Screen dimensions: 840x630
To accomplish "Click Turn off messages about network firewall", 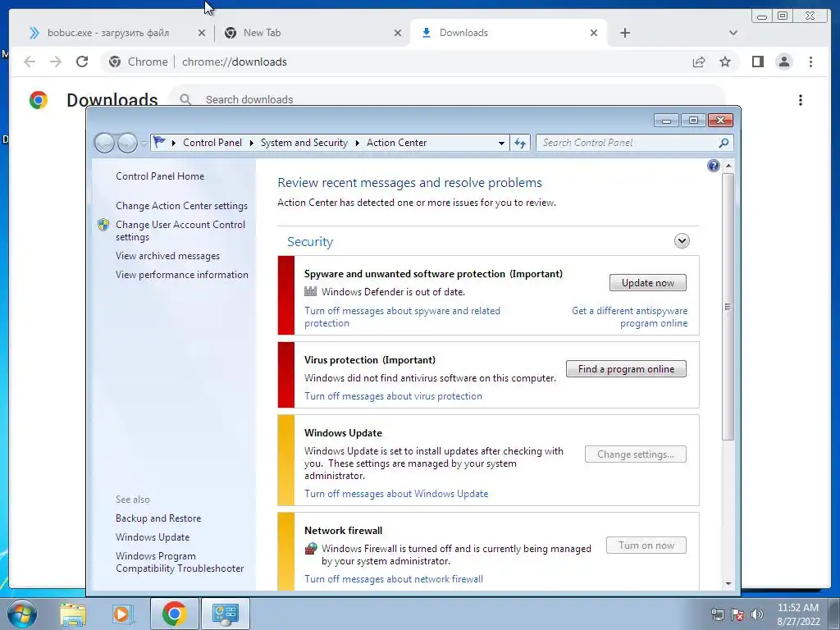I will click(x=394, y=579).
